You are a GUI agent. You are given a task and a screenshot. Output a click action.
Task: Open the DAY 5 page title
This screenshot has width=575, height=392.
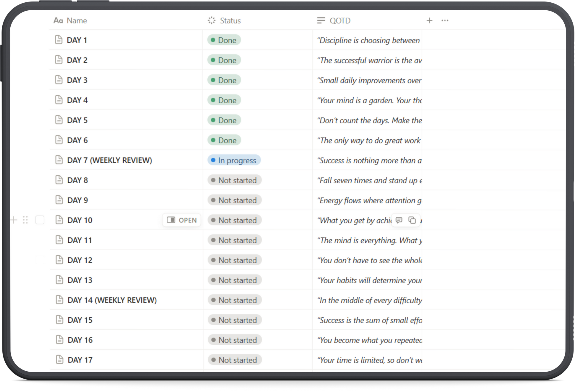[x=77, y=120]
